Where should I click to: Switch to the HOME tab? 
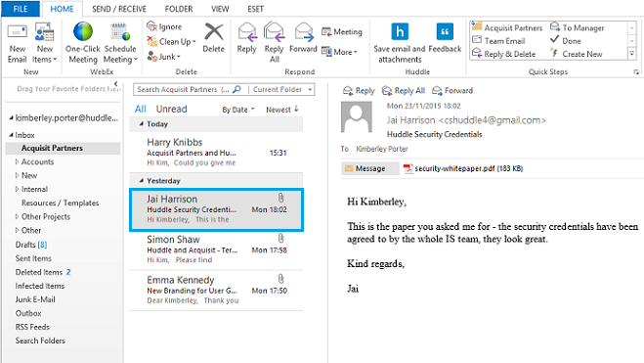(62, 9)
